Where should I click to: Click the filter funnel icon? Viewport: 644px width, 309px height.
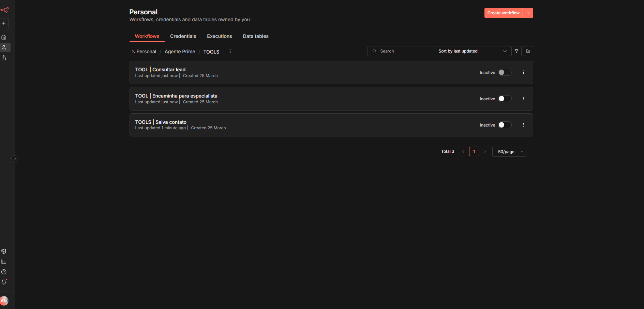(x=516, y=51)
